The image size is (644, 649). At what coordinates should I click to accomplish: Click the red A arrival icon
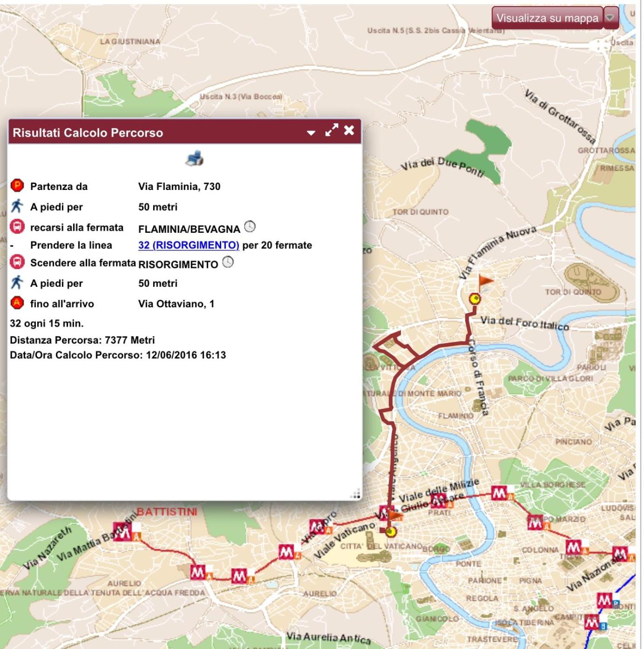click(x=17, y=303)
